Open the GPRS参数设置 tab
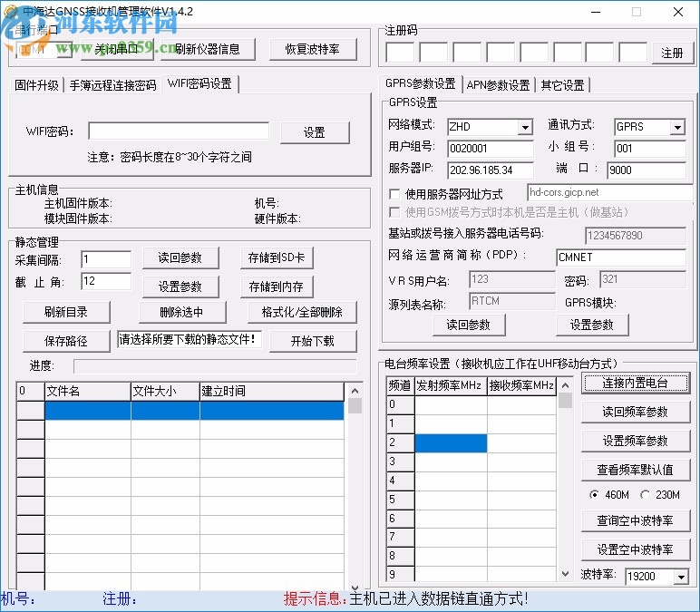This screenshot has width=700, height=612. pos(420,83)
